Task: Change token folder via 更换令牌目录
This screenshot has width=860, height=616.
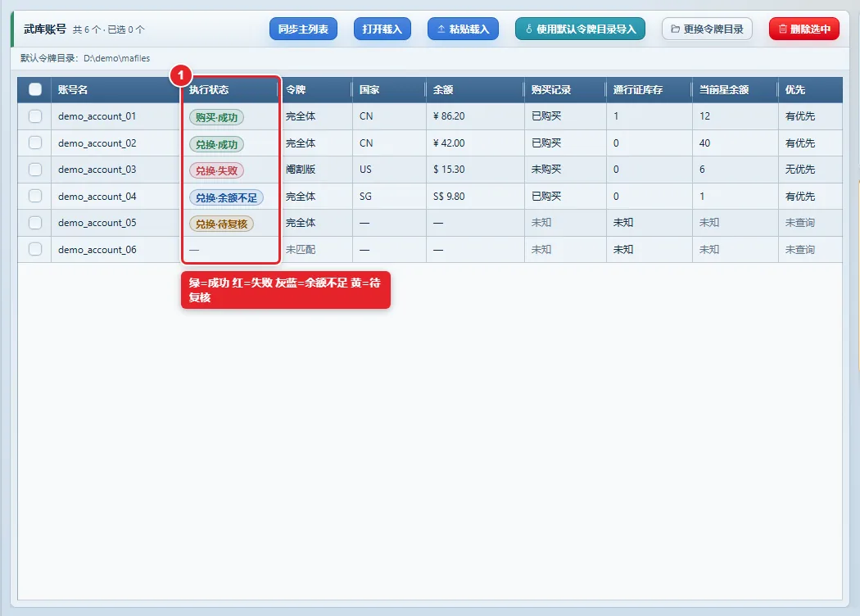Action: 707,29
